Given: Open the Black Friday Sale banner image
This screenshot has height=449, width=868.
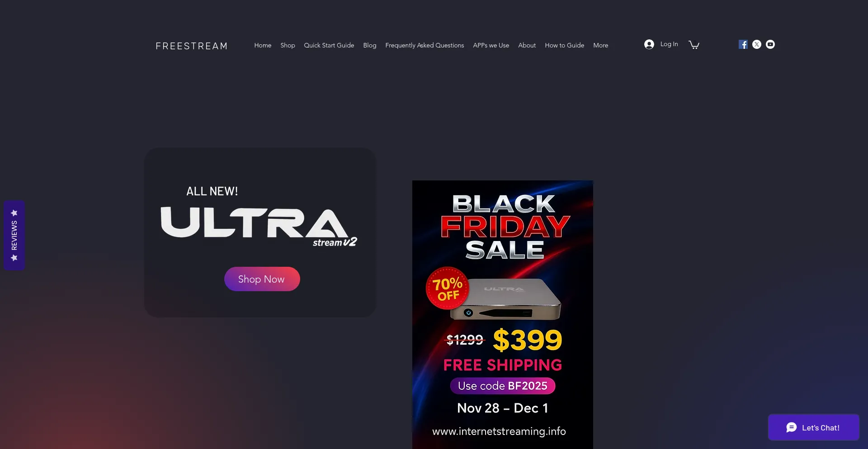Looking at the screenshot, I should coord(503,315).
